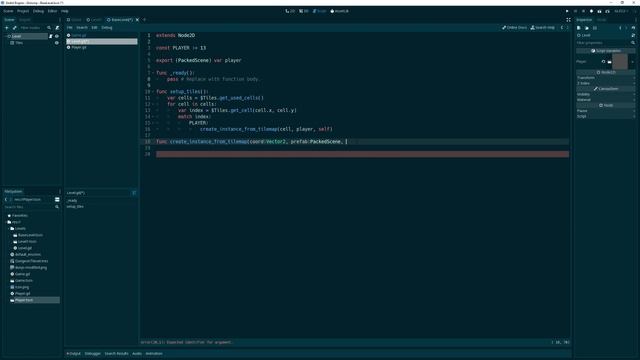
Task: Expand the Z Index section in Inspector
Action: 606,83
